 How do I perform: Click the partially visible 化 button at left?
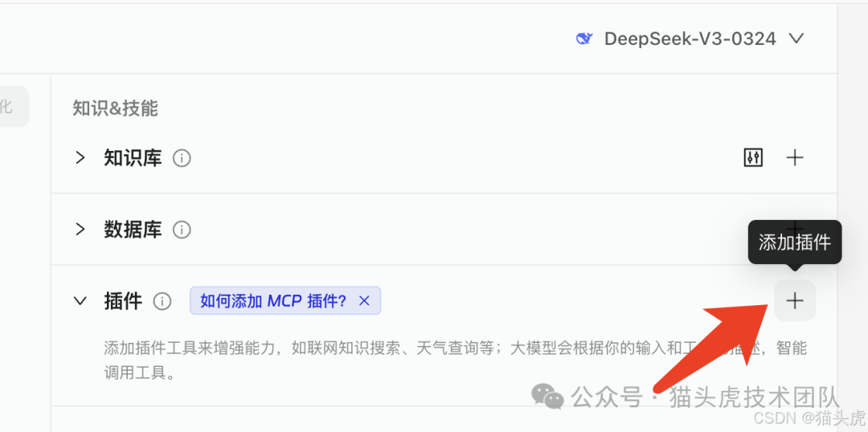coord(12,106)
